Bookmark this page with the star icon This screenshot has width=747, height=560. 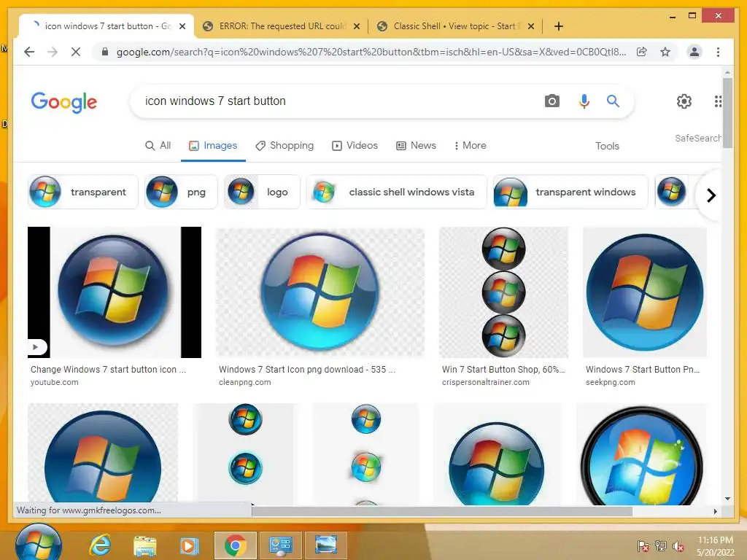(x=665, y=52)
